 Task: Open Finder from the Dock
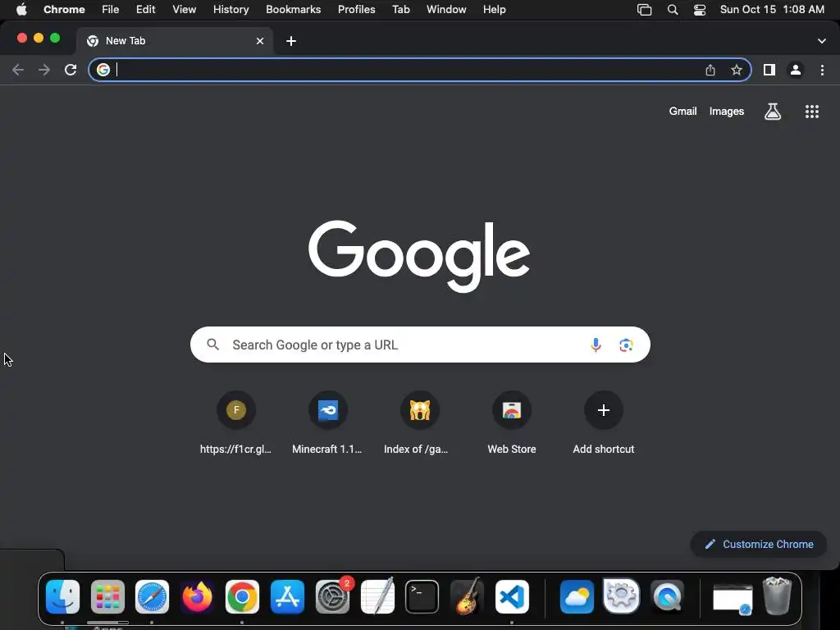click(62, 596)
